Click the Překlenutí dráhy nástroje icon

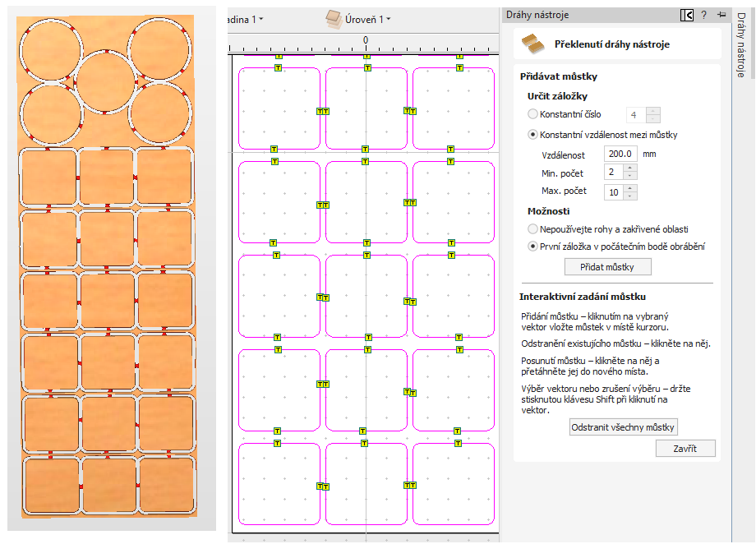pyautogui.click(x=533, y=44)
